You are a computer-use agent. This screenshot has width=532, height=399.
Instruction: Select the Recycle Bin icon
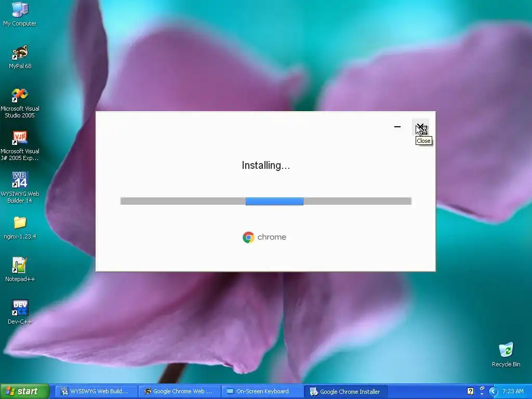pos(506,355)
